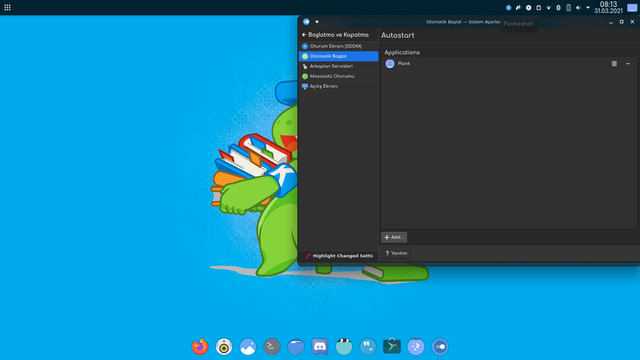Open the file manager folder icon in dock
The width and height of the screenshot is (640, 360).
click(296, 347)
